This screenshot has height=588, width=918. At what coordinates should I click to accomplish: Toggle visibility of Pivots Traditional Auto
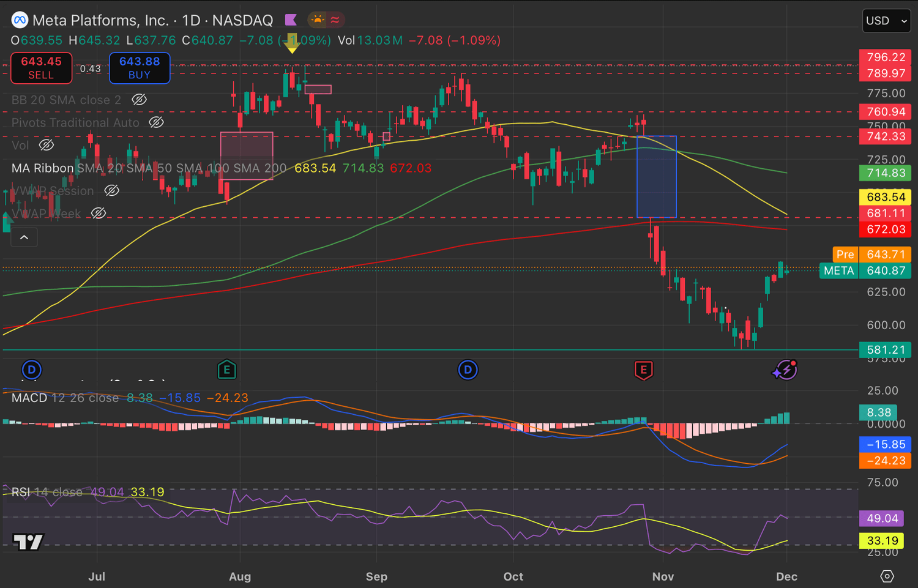[157, 122]
